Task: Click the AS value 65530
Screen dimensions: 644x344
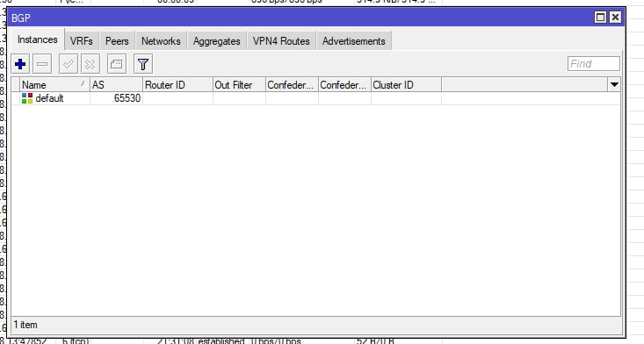Action: tap(127, 98)
